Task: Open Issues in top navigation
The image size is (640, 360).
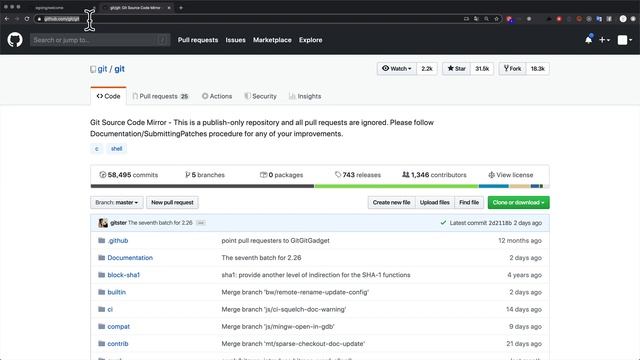Action: 236,40
